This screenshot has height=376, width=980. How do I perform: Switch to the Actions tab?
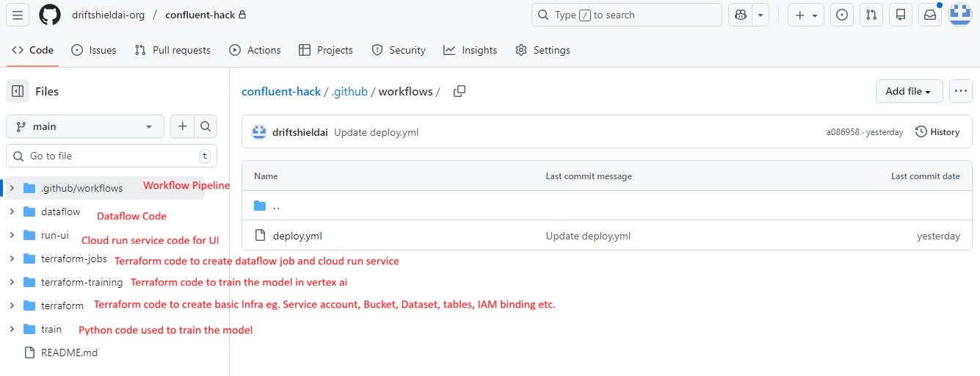(255, 50)
